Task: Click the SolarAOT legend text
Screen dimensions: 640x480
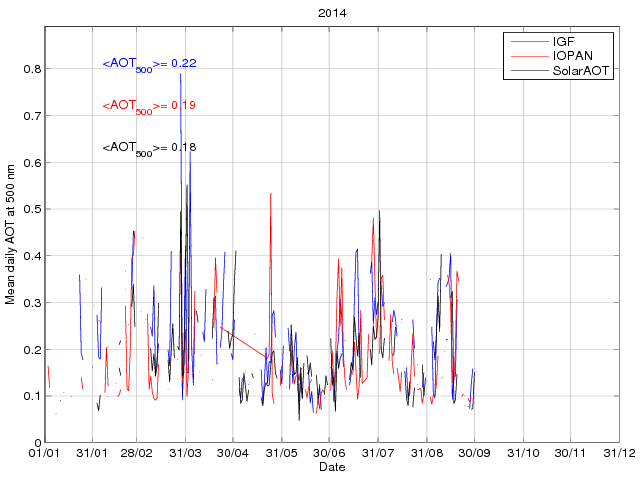Action: pyautogui.click(x=581, y=71)
